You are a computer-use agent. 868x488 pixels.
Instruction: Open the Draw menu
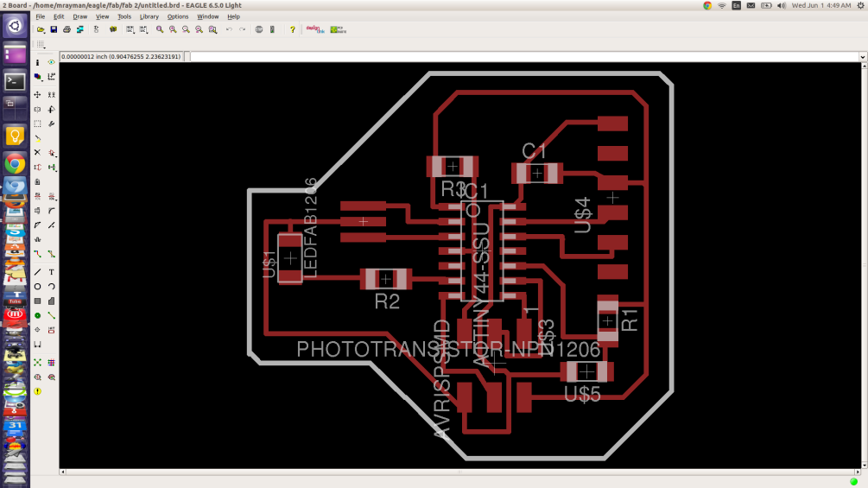[x=79, y=16]
